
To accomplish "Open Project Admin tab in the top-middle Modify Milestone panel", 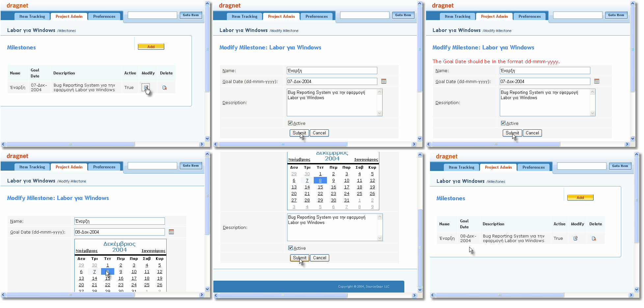I will point(282,16).
